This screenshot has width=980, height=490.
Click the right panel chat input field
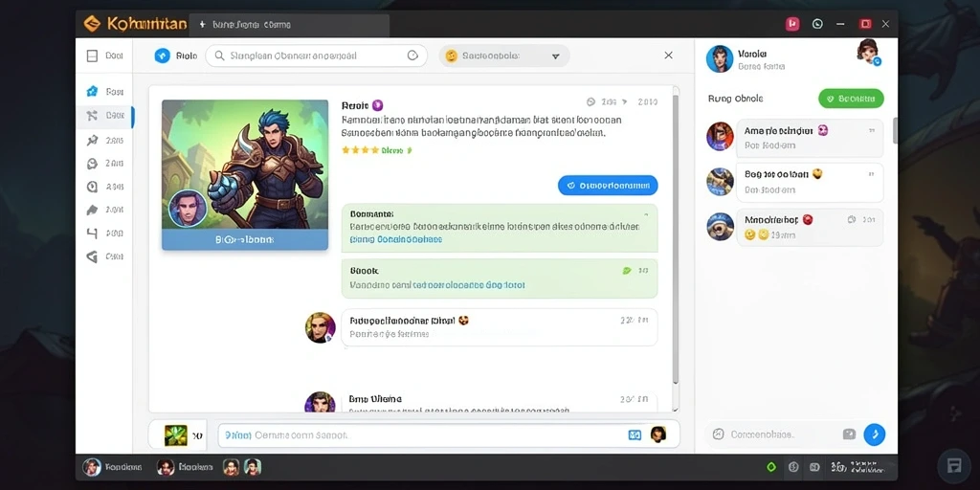[x=781, y=434]
